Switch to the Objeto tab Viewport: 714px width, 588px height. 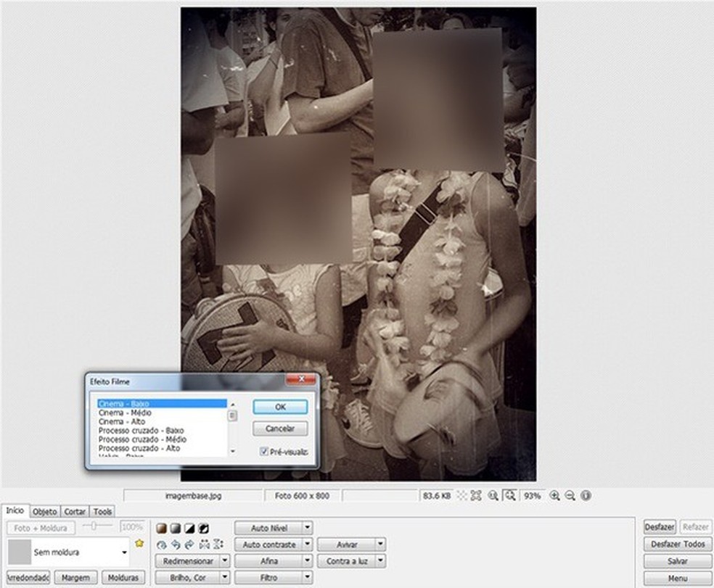click(x=45, y=511)
